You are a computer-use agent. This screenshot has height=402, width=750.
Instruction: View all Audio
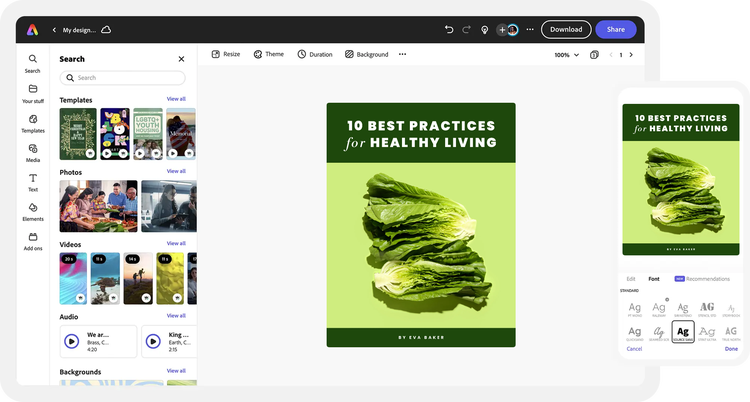176,315
